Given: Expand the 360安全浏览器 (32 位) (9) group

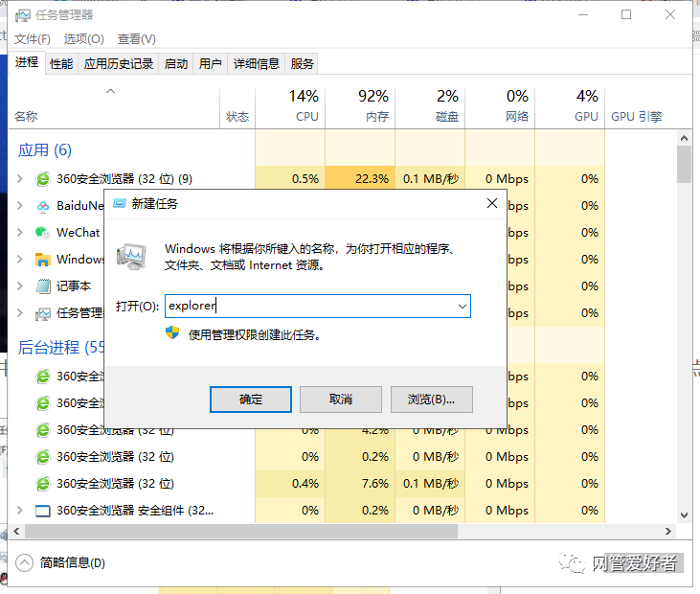Looking at the screenshot, I should click(20, 179).
